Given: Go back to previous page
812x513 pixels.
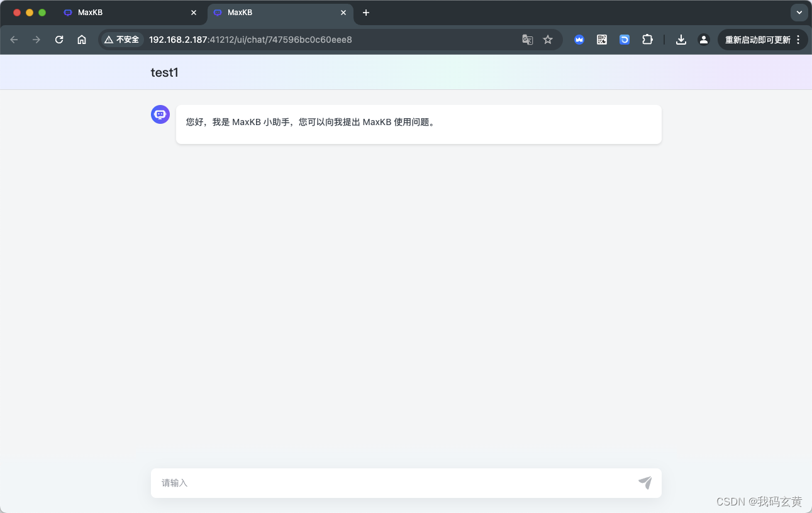Looking at the screenshot, I should (14, 40).
